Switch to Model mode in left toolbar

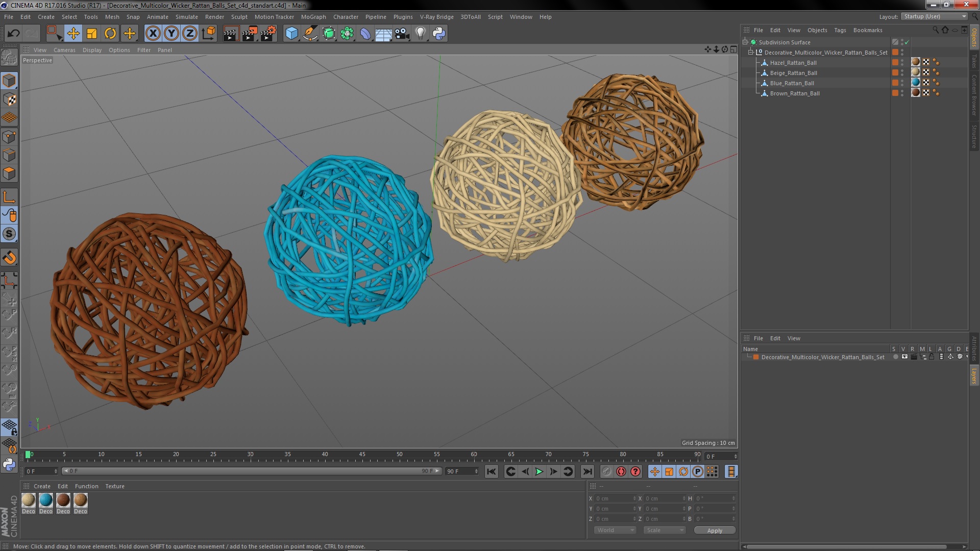click(x=9, y=81)
